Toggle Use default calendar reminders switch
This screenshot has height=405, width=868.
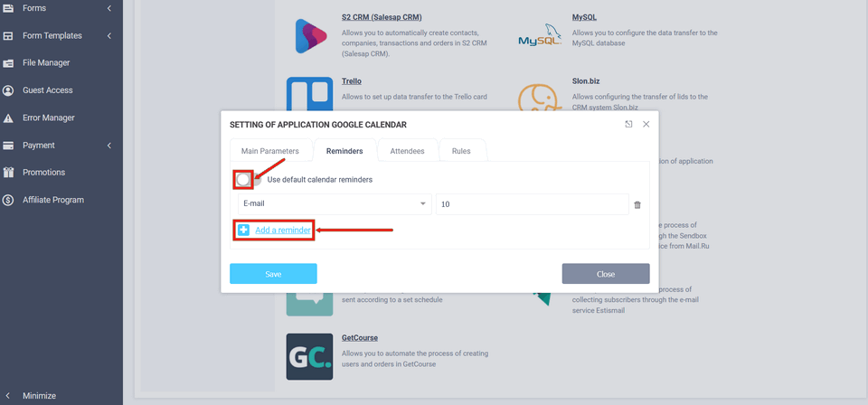click(245, 180)
